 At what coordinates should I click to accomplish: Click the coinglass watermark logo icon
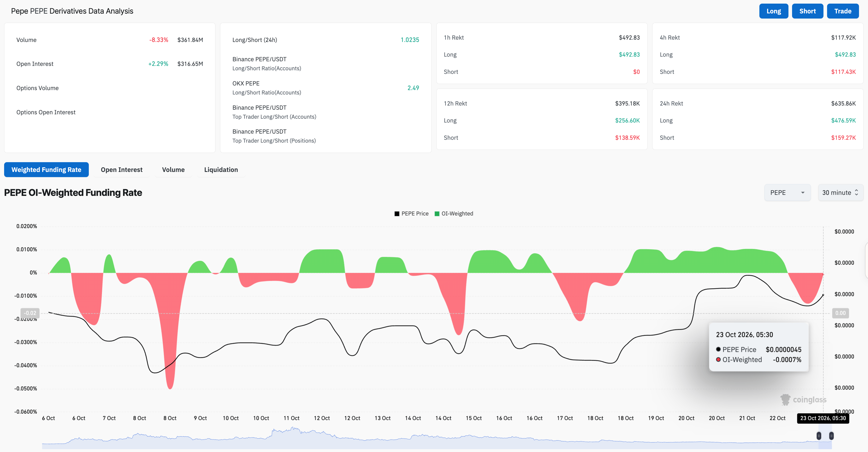785,400
